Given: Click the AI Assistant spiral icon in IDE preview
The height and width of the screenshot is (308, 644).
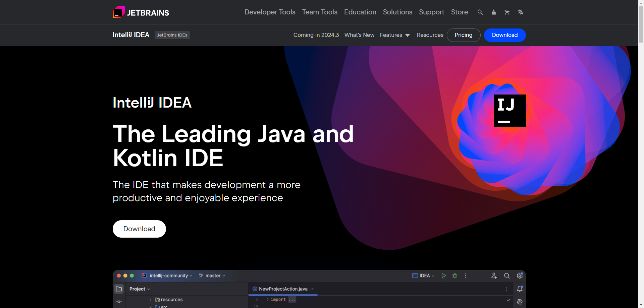Looking at the screenshot, I should (520, 302).
